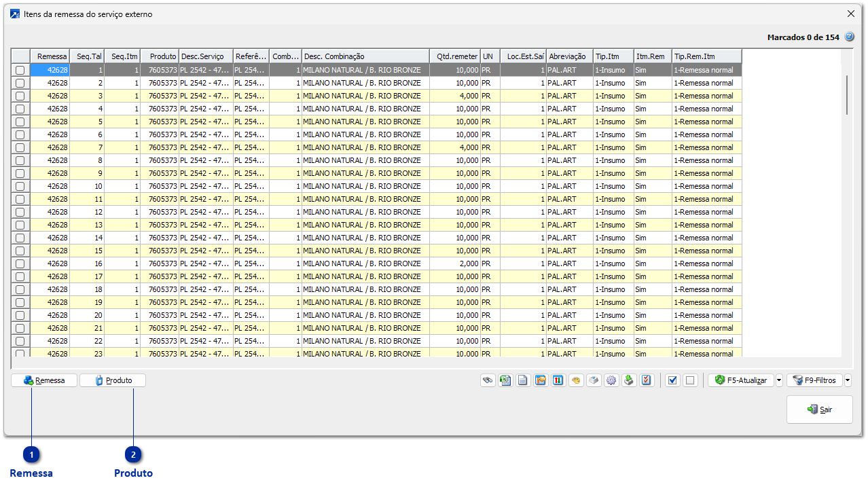868x491 pixels.
Task: Click the checklist clipboard icon
Action: pos(647,381)
